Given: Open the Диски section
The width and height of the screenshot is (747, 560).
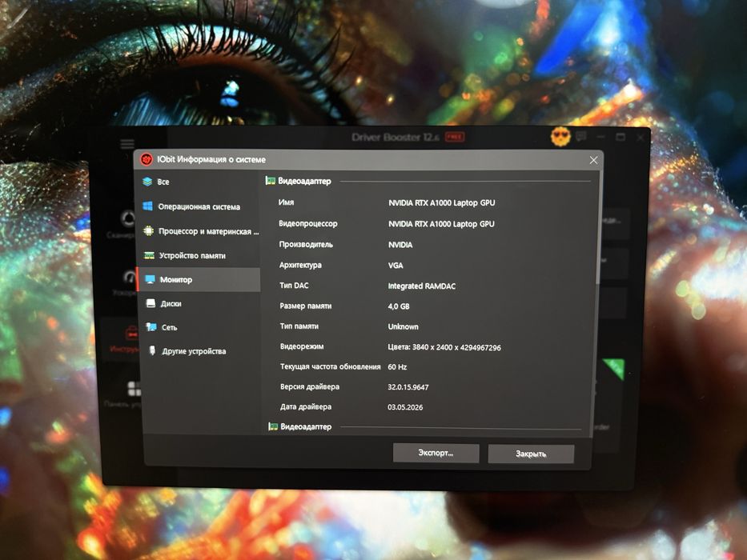Looking at the screenshot, I should pyautogui.click(x=200, y=303).
